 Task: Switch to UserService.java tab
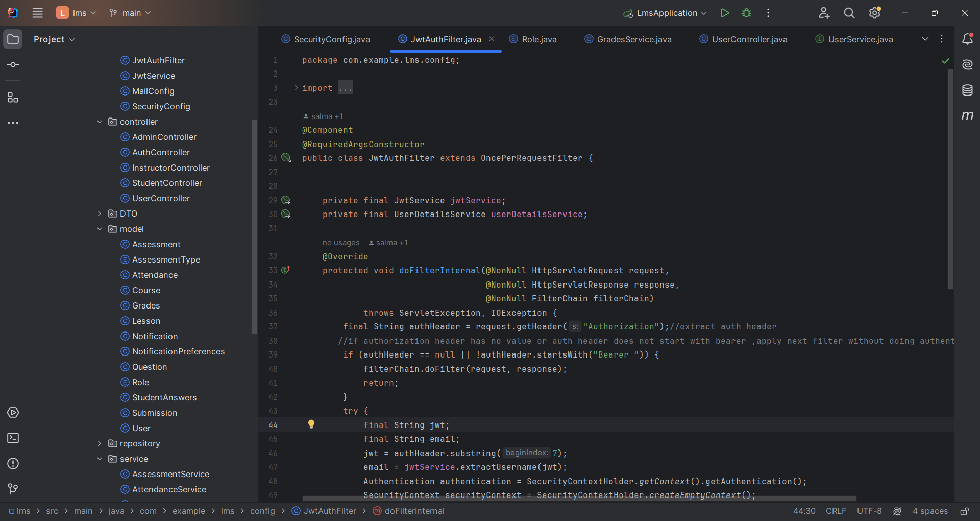854,39
